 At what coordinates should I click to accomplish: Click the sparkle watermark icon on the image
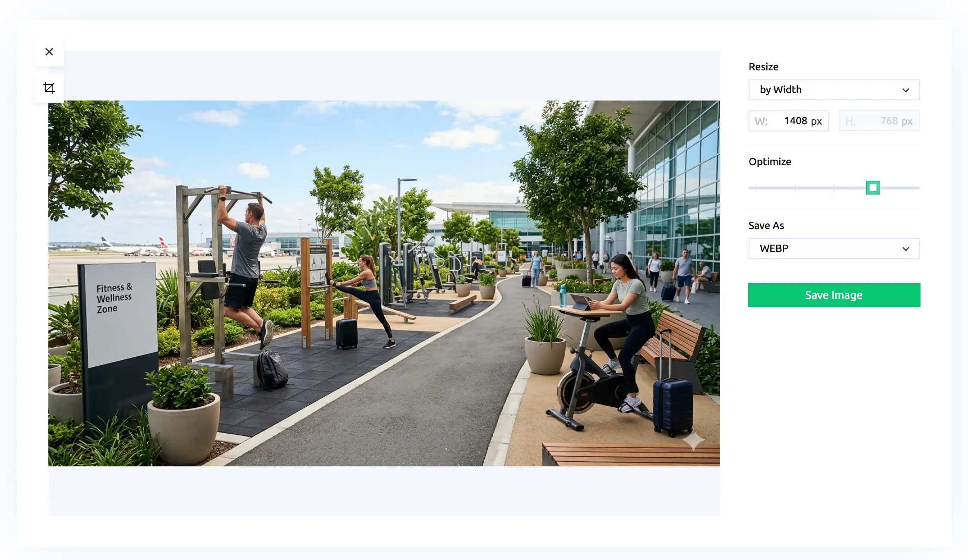pyautogui.click(x=693, y=440)
